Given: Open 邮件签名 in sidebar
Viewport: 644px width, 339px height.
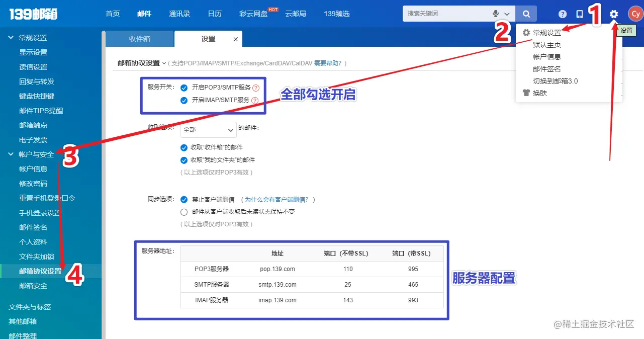Looking at the screenshot, I should pos(33,227).
